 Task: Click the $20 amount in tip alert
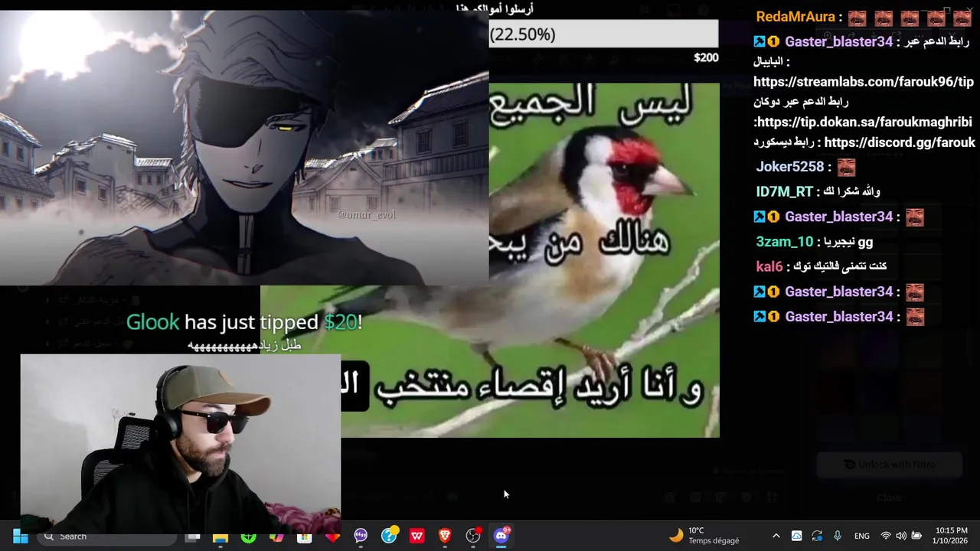point(341,322)
